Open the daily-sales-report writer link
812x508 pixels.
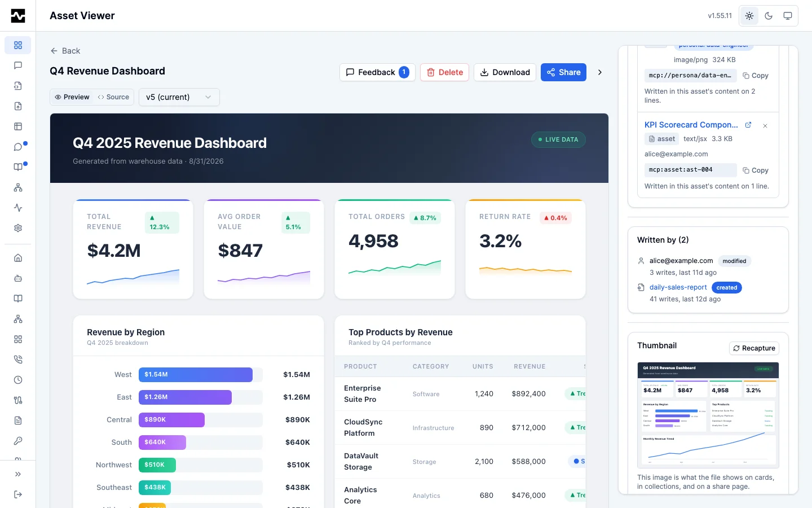(x=678, y=287)
